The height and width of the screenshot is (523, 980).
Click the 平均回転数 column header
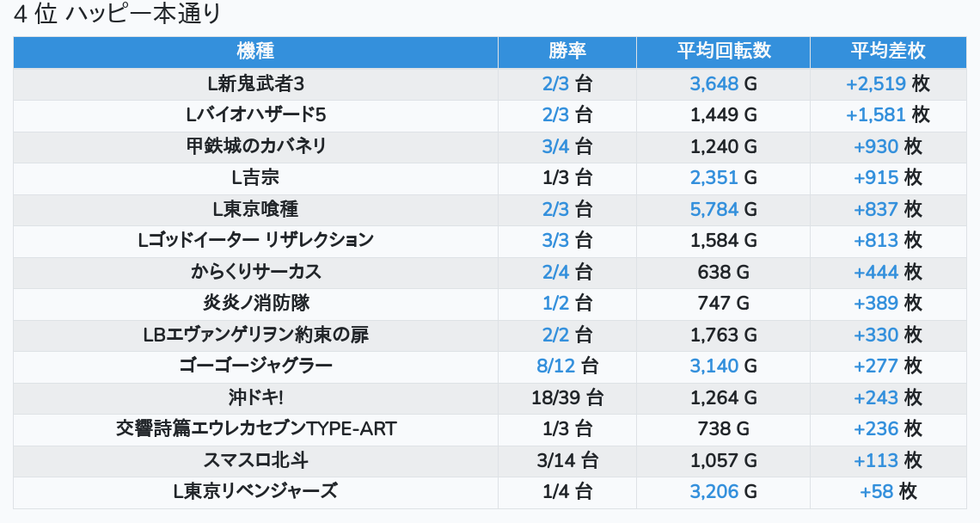click(723, 52)
